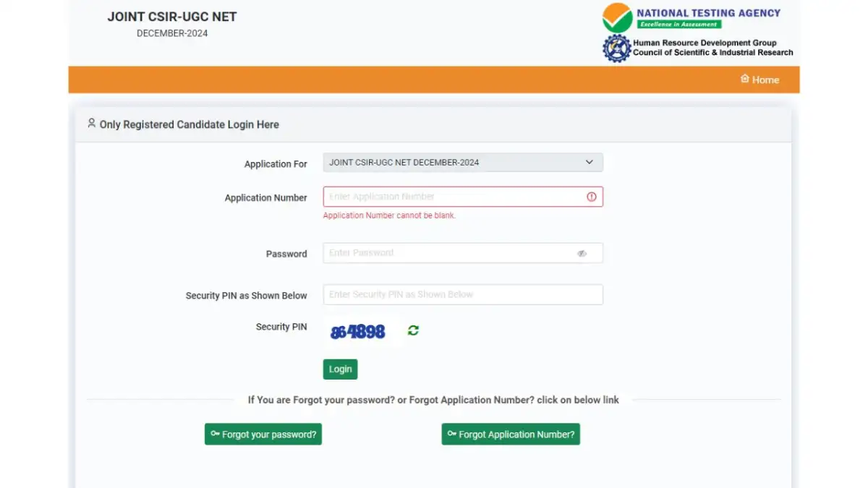Toggle password visibility with the eye icon

click(582, 253)
